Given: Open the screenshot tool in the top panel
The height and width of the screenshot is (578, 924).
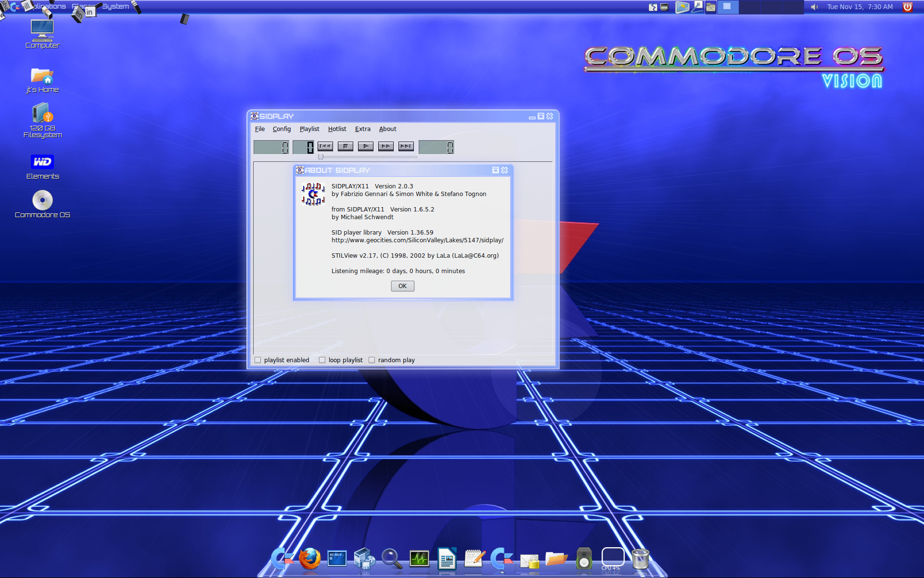Looking at the screenshot, I should [711, 7].
